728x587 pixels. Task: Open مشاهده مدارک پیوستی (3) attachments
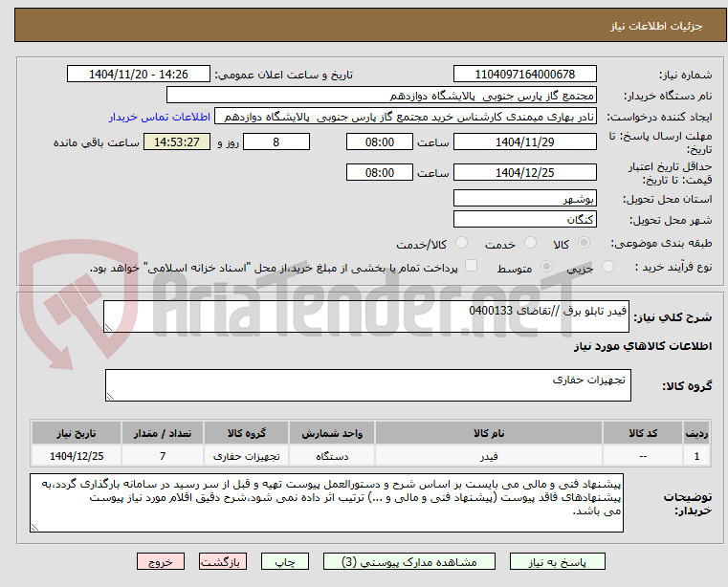[x=409, y=561]
